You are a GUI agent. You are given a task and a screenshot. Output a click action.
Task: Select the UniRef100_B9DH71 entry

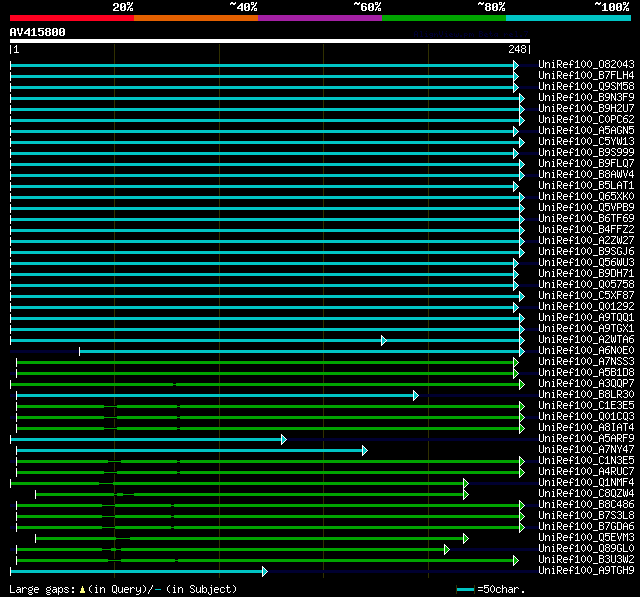pos(586,274)
